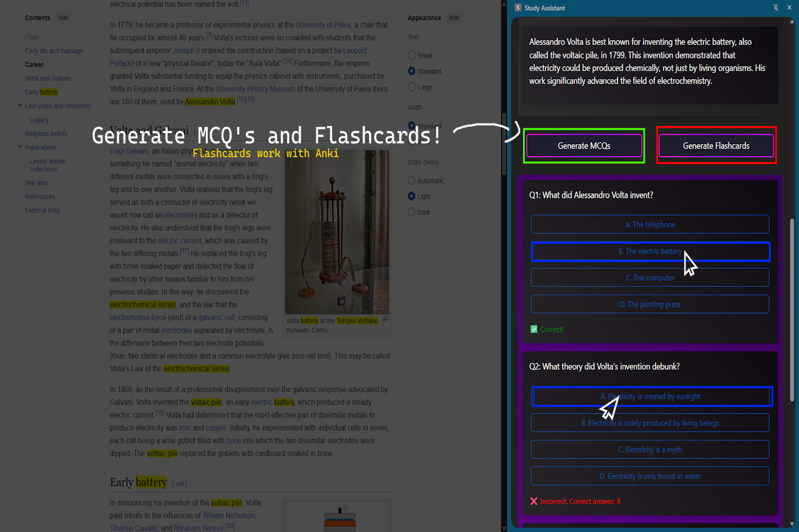799x532 pixels.
Task: Open the electromotive force link
Action: (138, 317)
